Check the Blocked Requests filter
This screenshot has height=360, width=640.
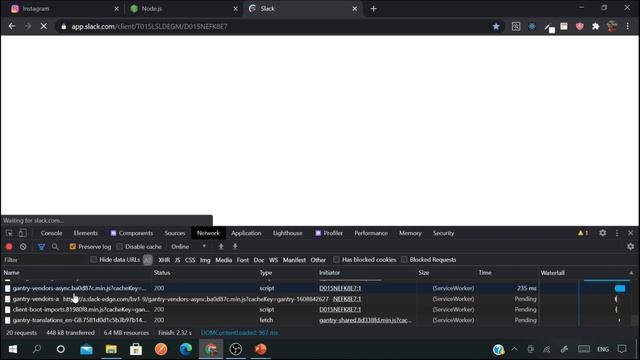coord(404,260)
